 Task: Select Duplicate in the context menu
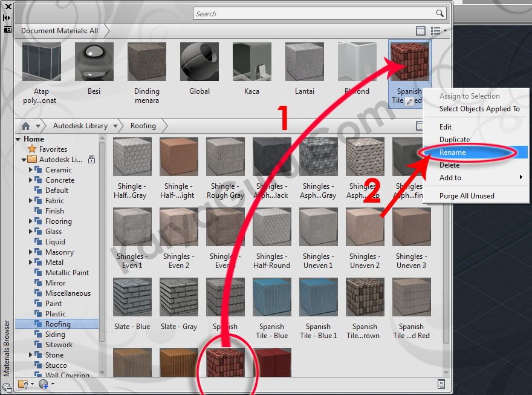(455, 140)
